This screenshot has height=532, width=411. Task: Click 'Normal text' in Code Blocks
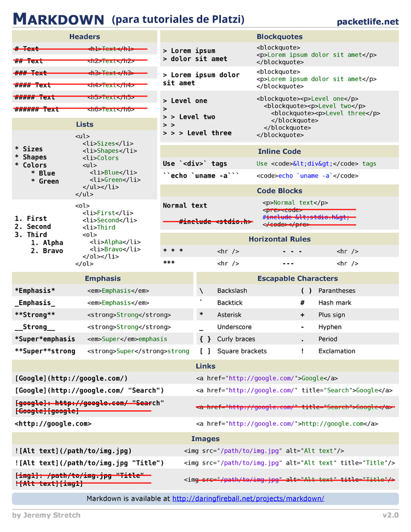point(185,205)
